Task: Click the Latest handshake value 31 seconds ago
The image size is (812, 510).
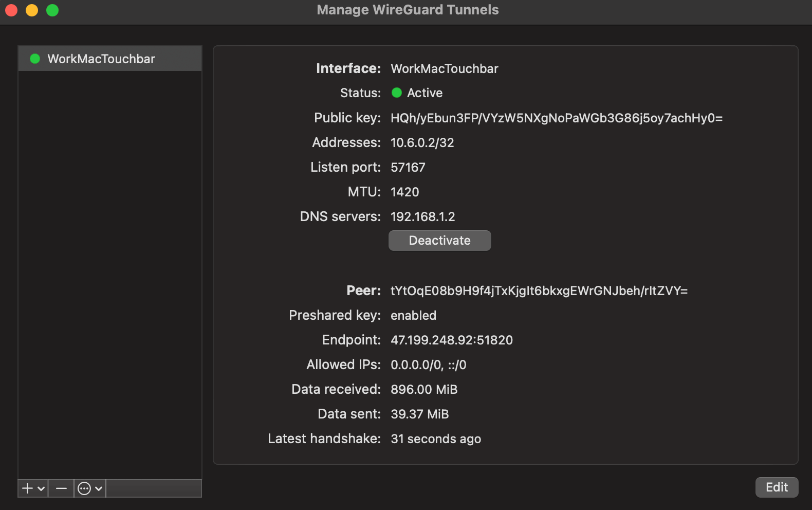Action: (x=436, y=439)
